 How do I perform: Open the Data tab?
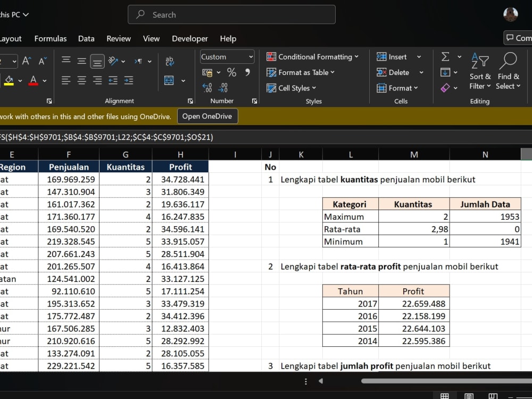pos(86,39)
